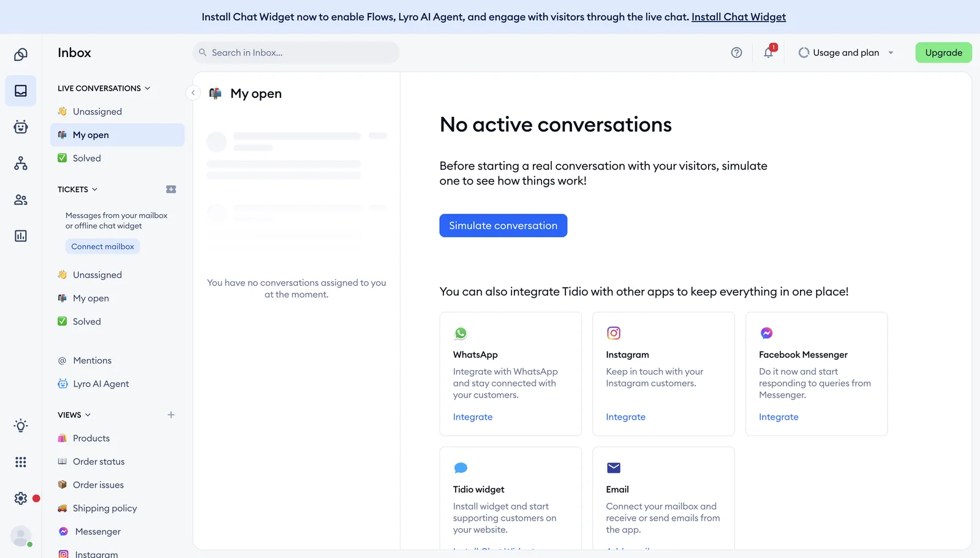Open the Messenger view
Screen dimensions: 980x558
(x=117, y=532)
